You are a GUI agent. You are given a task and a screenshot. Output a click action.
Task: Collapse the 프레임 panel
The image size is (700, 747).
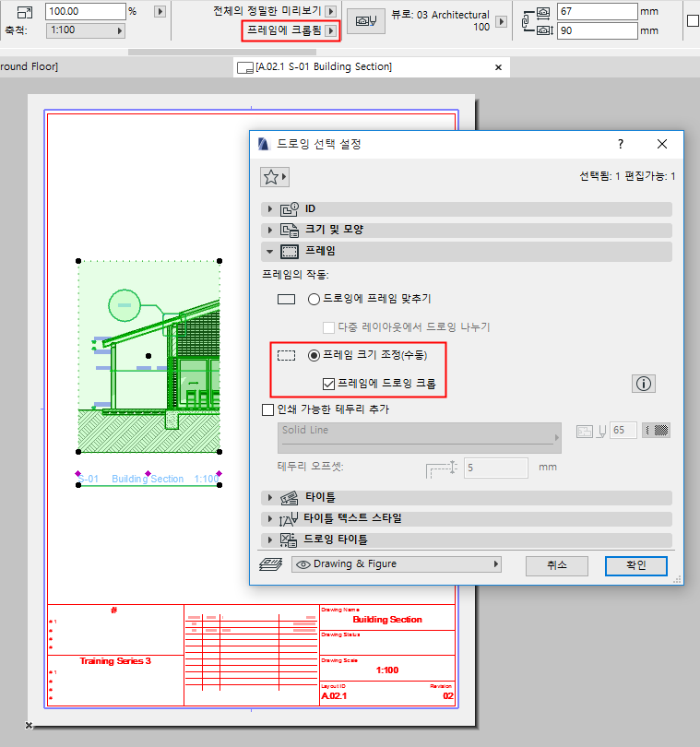coord(270,251)
